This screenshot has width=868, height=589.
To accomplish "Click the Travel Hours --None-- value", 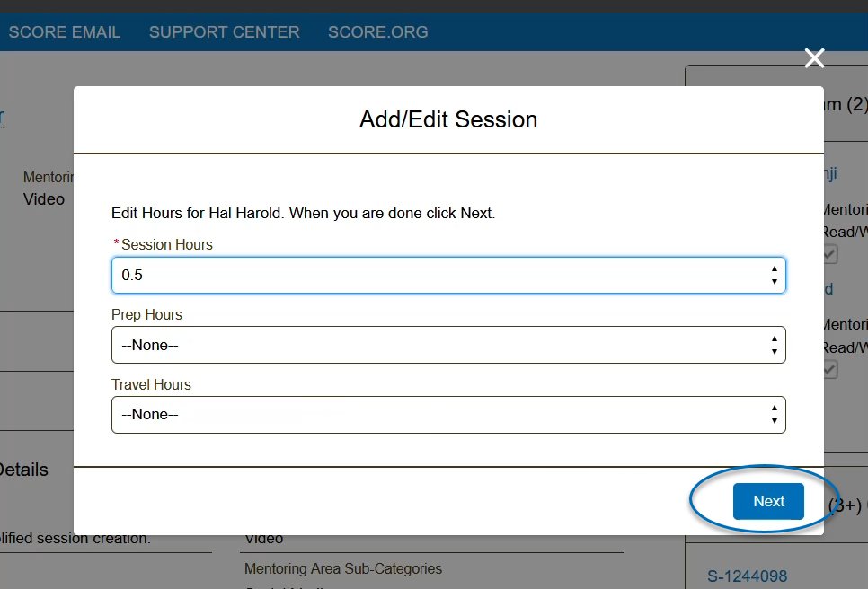I will (x=150, y=414).
